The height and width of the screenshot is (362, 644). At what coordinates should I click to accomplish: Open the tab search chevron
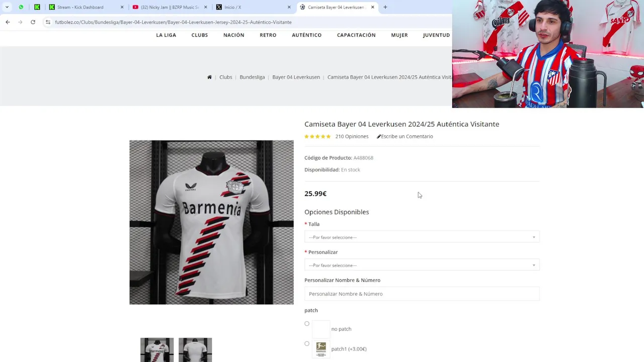(x=7, y=7)
